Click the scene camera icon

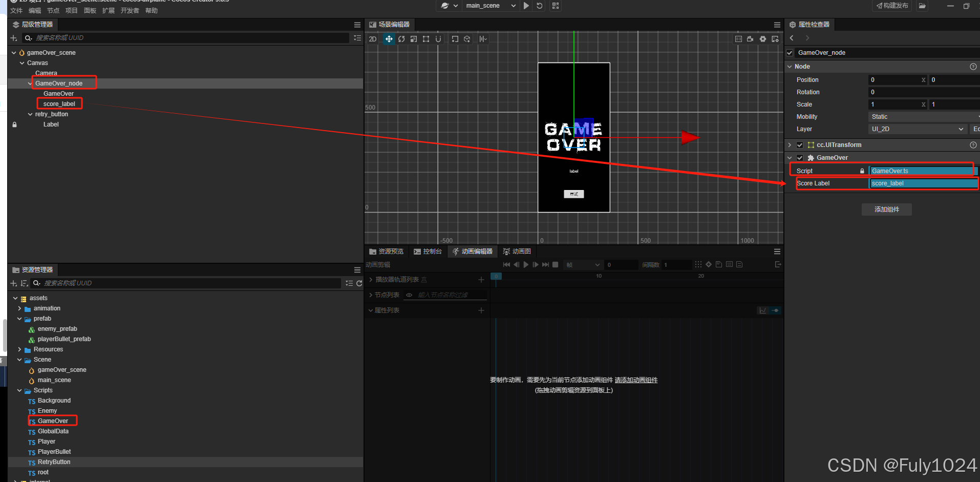tap(750, 39)
